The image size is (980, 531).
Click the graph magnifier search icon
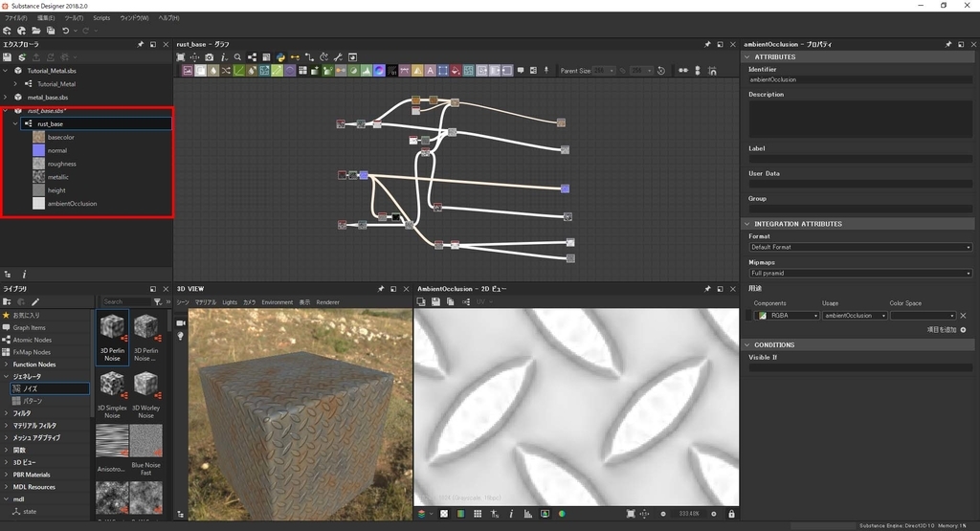237,56
